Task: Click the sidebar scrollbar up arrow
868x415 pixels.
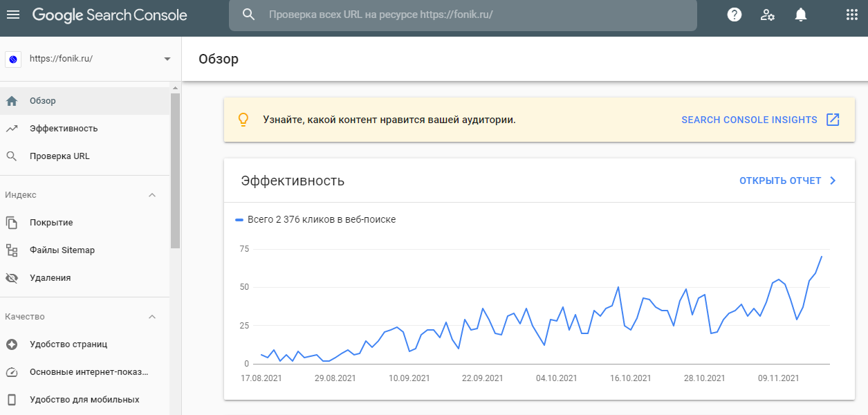Action: click(x=175, y=88)
